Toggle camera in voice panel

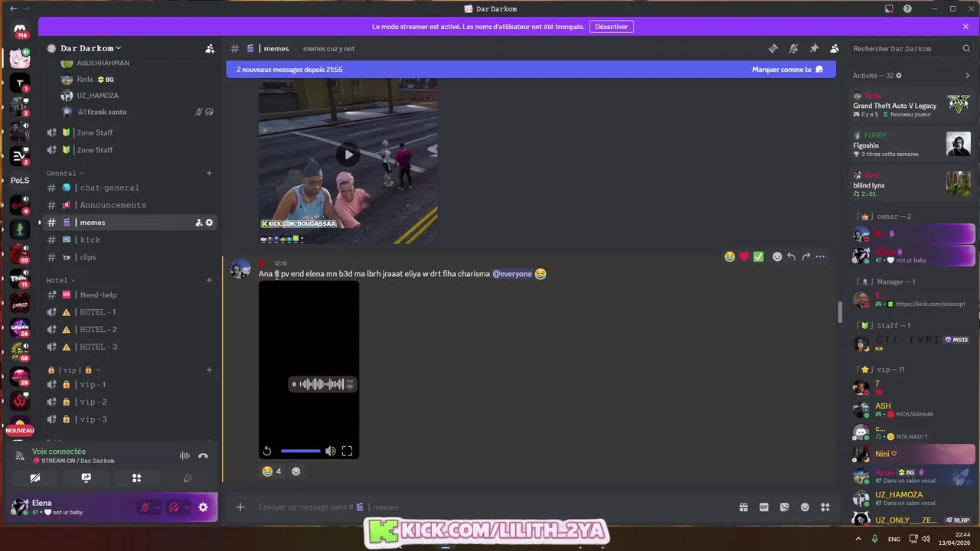tap(35, 478)
